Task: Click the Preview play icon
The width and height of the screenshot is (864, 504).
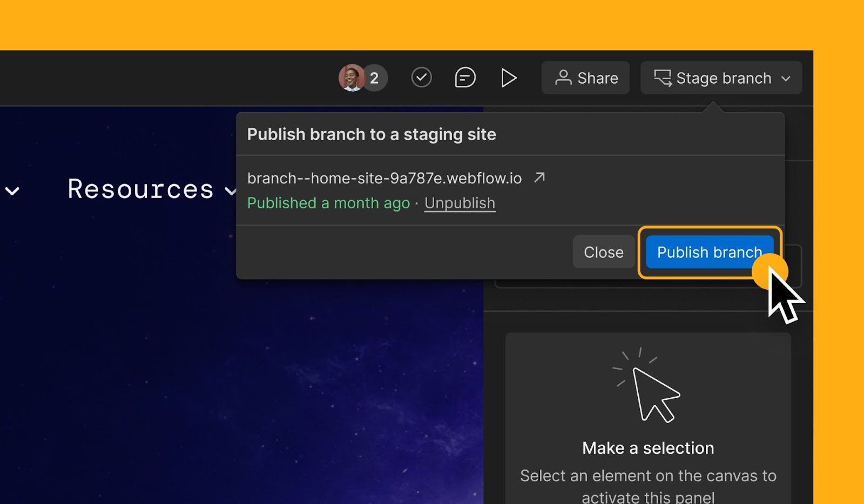Action: pyautogui.click(x=508, y=78)
